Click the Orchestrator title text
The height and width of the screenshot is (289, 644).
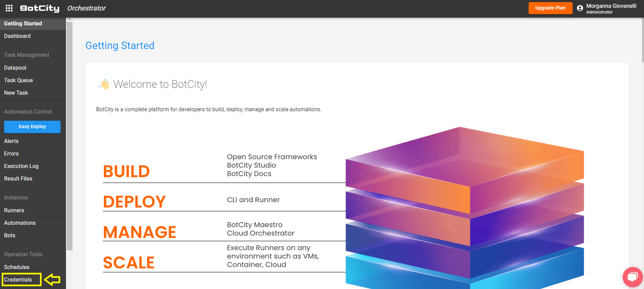87,8
